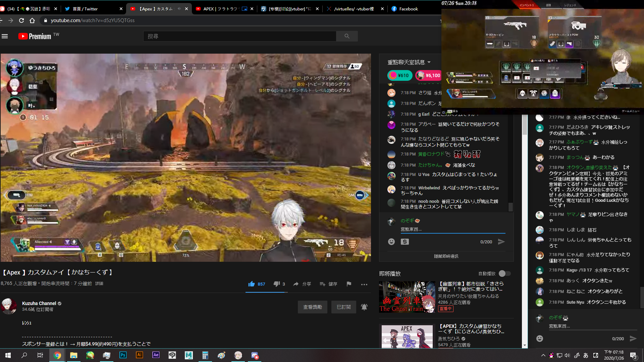Switch to 专楼 讨论 vtuber tab
The width and height of the screenshot is (644, 362).
click(x=290, y=9)
